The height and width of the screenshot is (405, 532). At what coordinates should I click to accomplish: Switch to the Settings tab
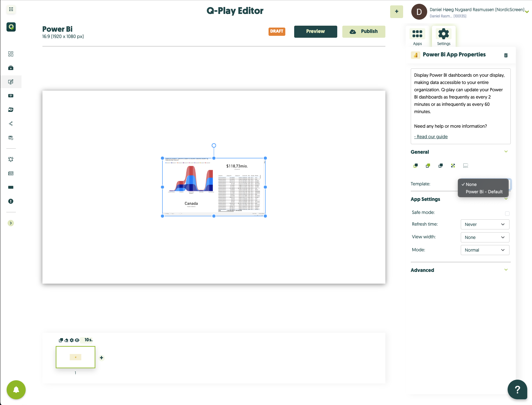444,37
